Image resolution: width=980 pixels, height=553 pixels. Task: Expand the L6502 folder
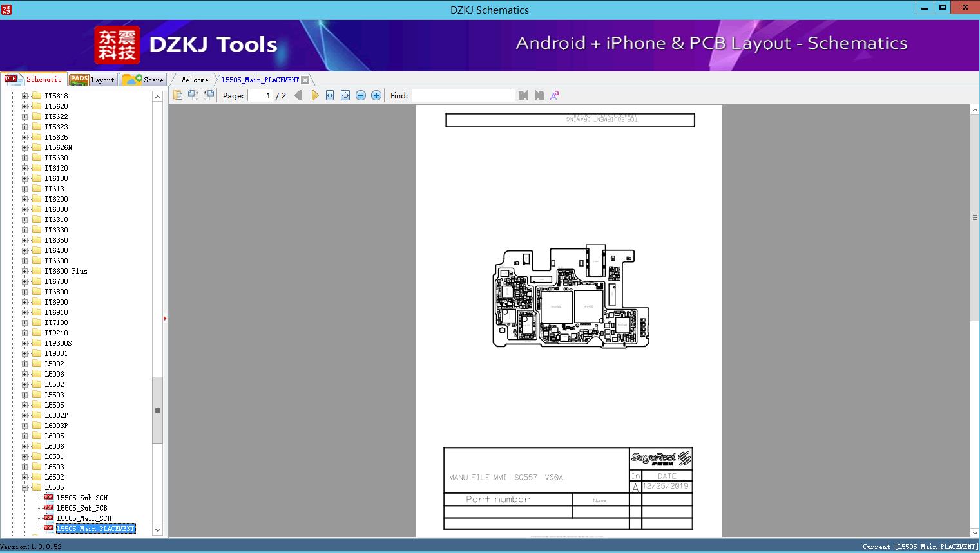click(24, 477)
